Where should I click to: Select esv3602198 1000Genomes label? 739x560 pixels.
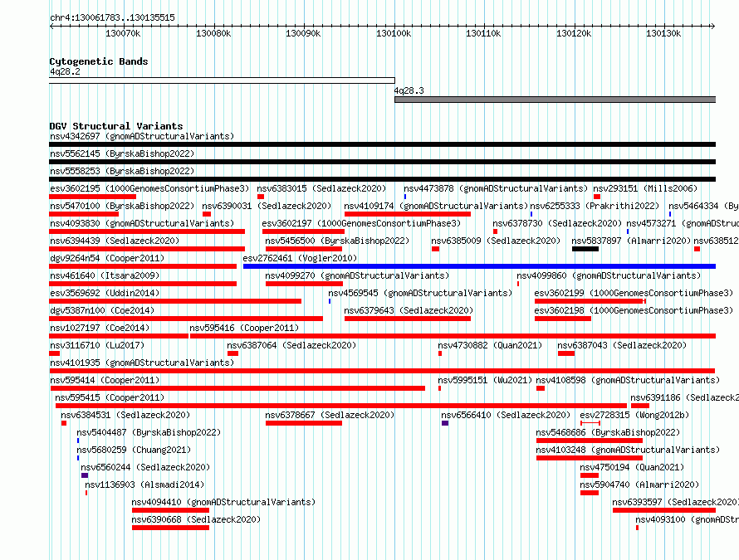point(634,311)
